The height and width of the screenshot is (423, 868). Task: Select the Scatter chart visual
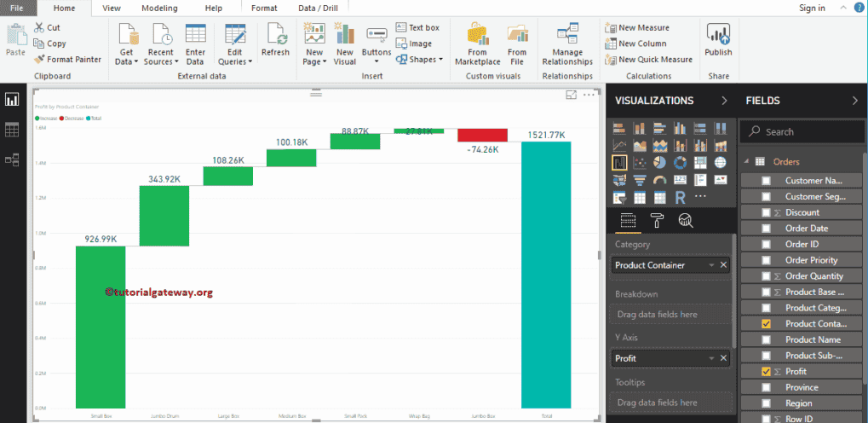640,162
